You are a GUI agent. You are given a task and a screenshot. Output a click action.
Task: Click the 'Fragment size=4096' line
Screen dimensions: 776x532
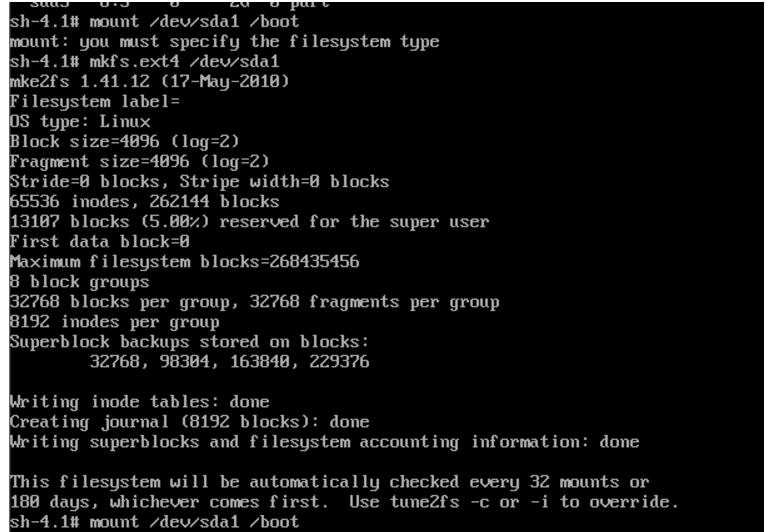pos(140,162)
